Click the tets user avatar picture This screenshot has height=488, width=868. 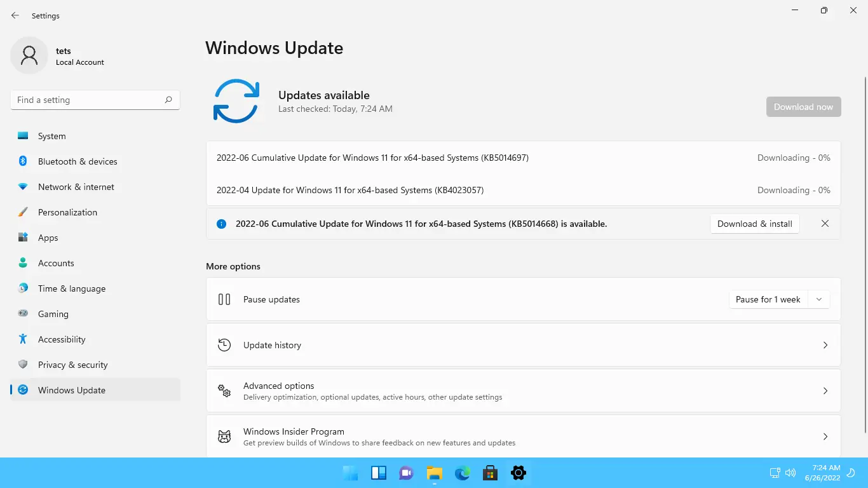pos(29,55)
